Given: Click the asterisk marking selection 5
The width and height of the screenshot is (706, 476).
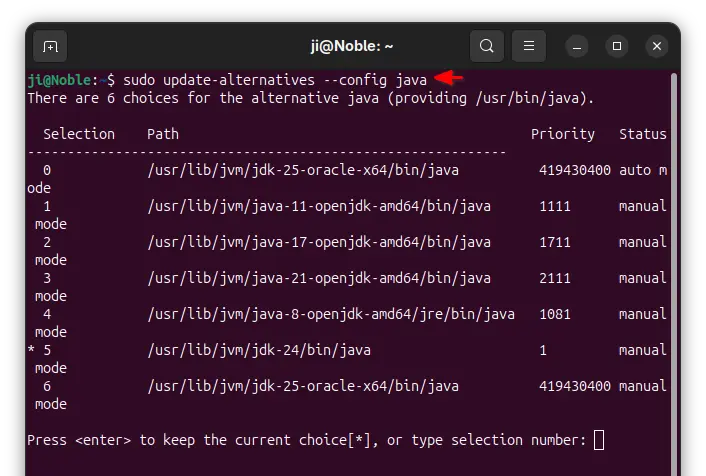Looking at the screenshot, I should click(x=31, y=350).
